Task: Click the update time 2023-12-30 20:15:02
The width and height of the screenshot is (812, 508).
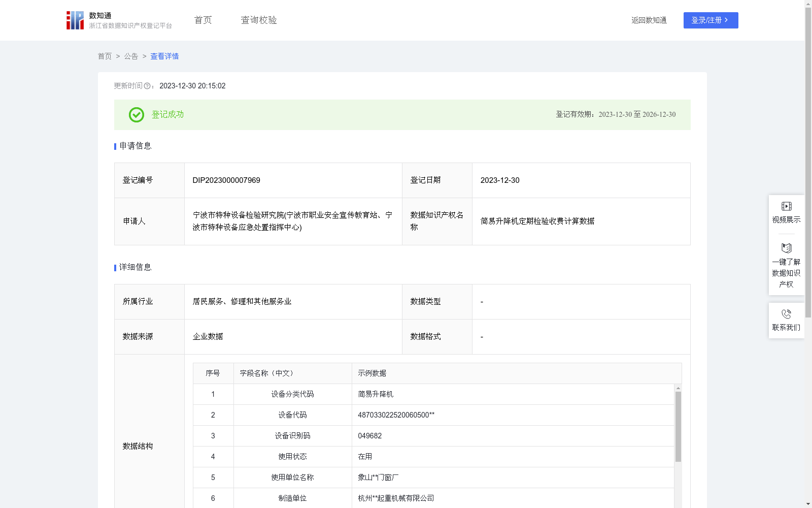Action: [x=192, y=86]
